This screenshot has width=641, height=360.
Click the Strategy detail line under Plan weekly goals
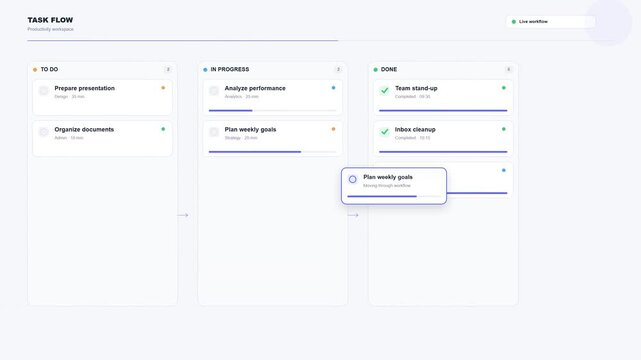point(241,138)
